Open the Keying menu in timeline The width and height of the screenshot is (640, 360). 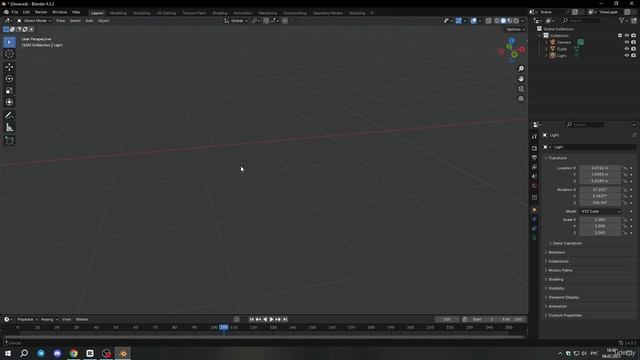coord(49,320)
